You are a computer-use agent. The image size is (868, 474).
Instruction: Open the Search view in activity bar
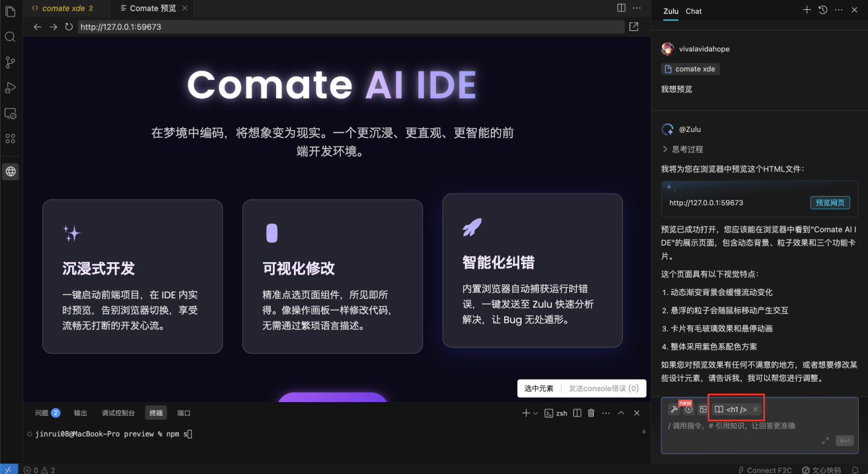click(x=10, y=37)
